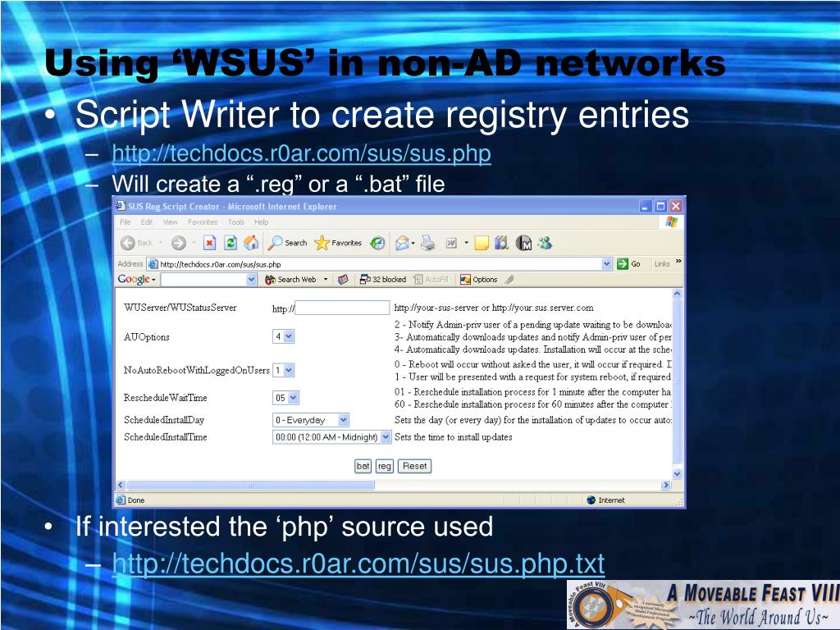Open the ScheduledInstallDay dropdown
Viewport: 840px width, 630px height.
[x=311, y=420]
